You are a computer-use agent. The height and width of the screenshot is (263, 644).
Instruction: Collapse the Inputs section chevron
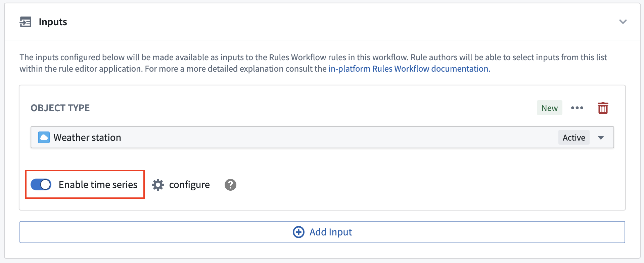click(x=623, y=22)
